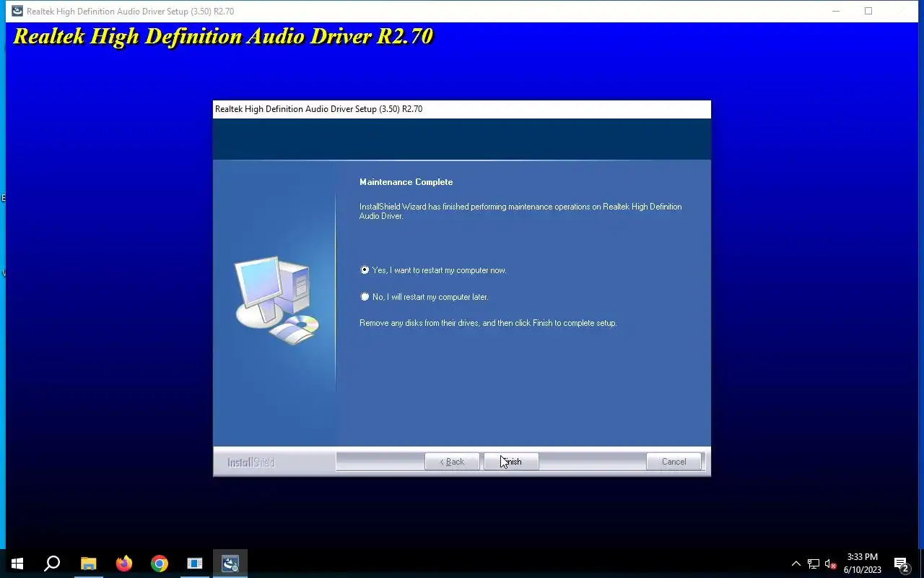Image resolution: width=924 pixels, height=578 pixels.
Task: Click the 'InstallShield Wizard has finished' message
Action: pos(520,211)
